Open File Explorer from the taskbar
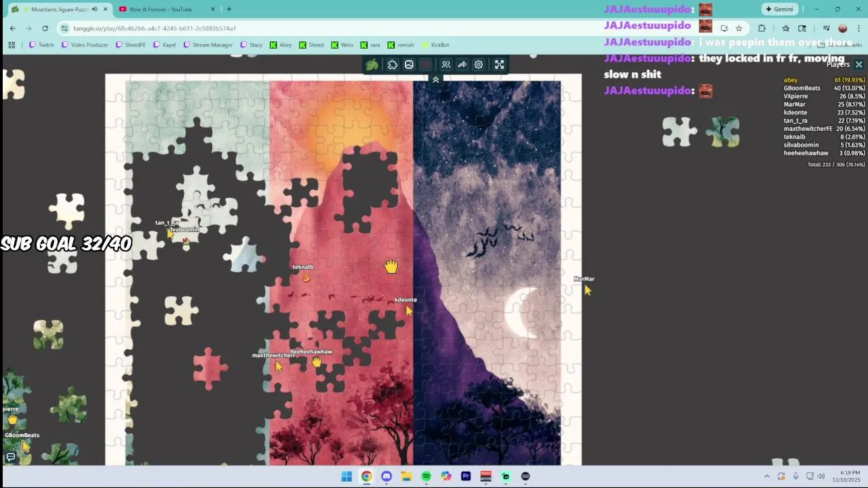This screenshot has height=488, width=868. (406, 476)
